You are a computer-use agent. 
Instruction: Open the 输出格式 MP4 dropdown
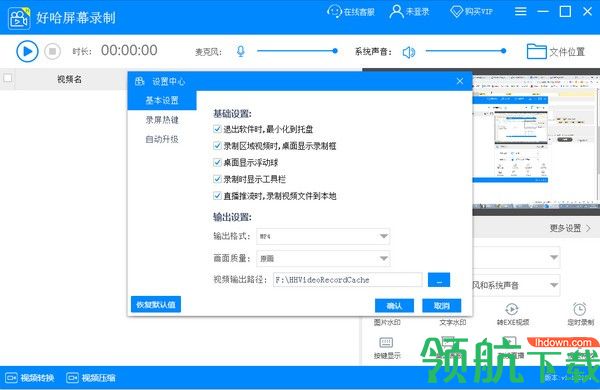coord(323,236)
